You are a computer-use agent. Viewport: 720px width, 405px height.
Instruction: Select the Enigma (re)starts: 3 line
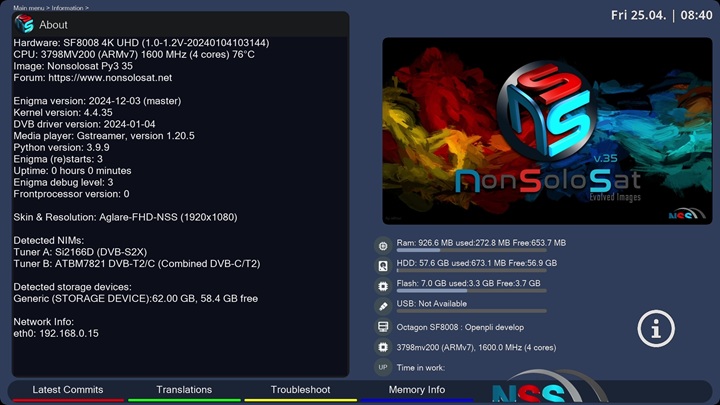tap(58, 159)
